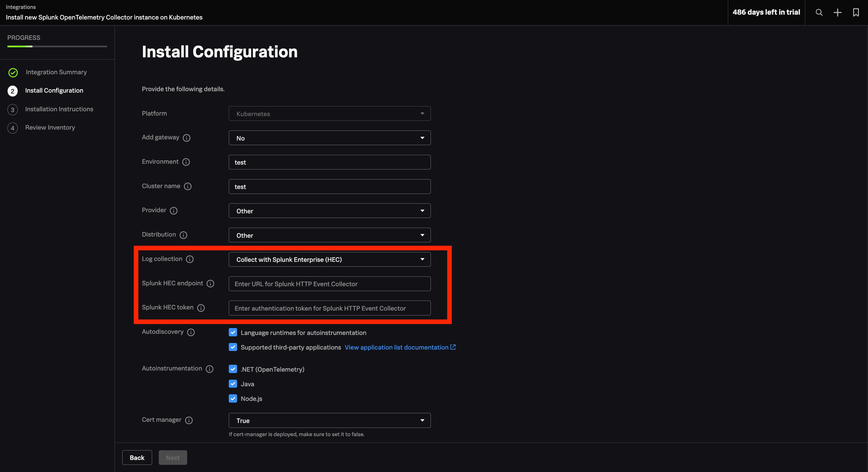The image size is (868, 472).
Task: Open the Cert manager dropdown
Action: click(329, 420)
